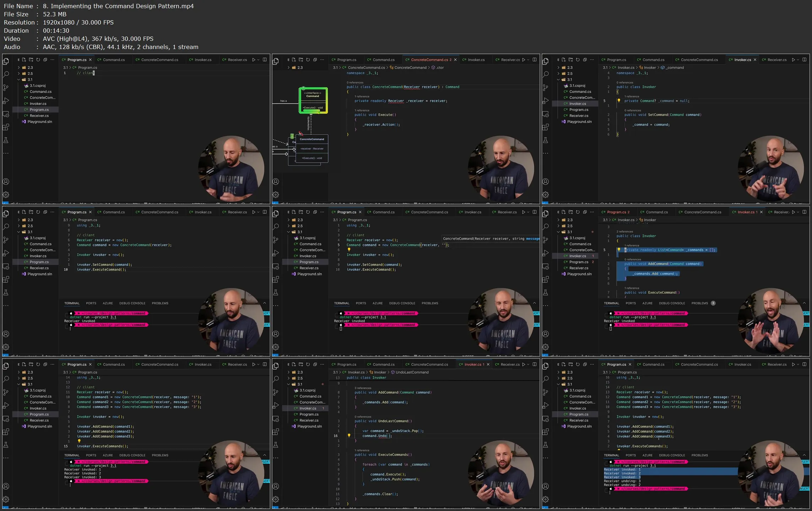Open Search icon in top-left frame
The image size is (812, 511).
(6, 74)
